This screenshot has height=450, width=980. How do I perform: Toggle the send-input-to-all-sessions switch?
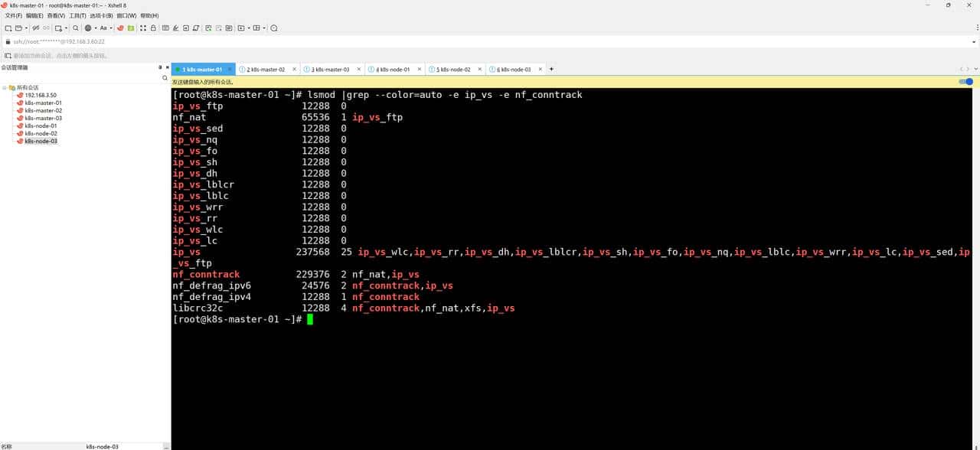pyautogui.click(x=966, y=82)
